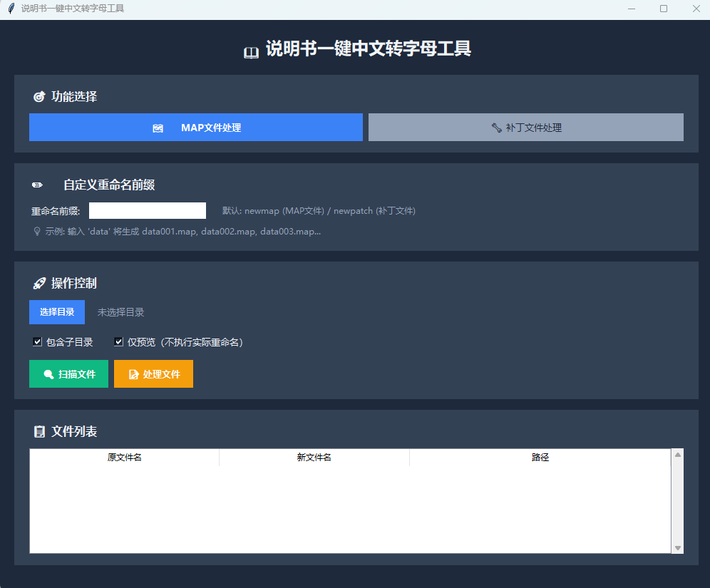Image resolution: width=710 pixels, height=588 pixels.
Task: Click the image icon inside MAP文件处理 button
Action: tap(158, 128)
